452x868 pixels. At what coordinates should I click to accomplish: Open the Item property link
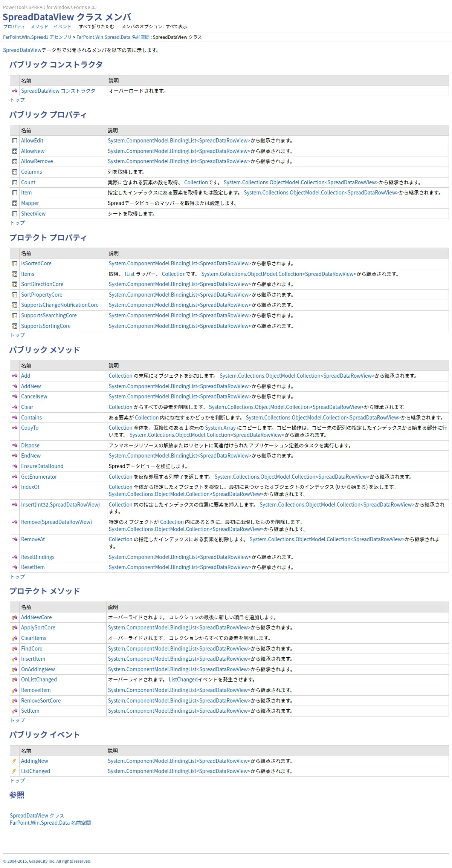coord(26,193)
